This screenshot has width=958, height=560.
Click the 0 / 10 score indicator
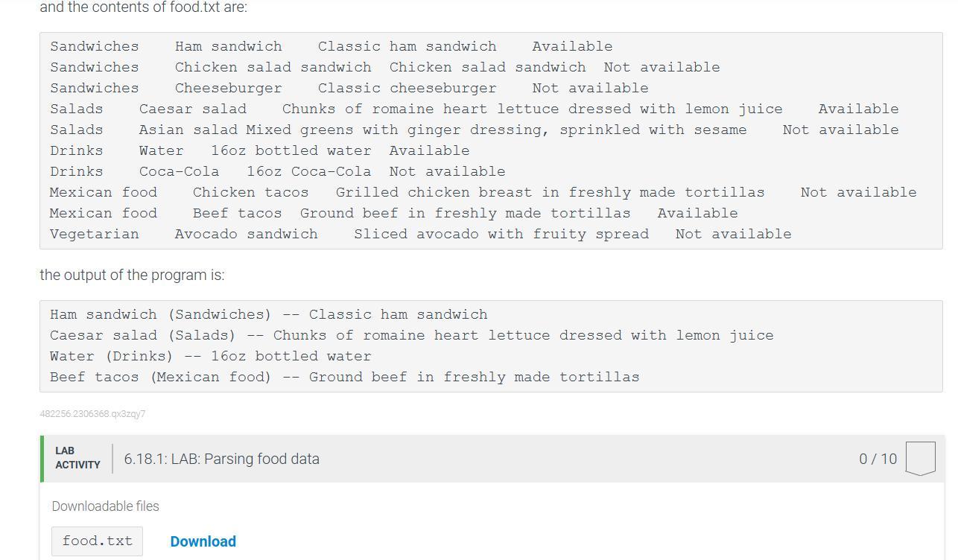coord(878,459)
